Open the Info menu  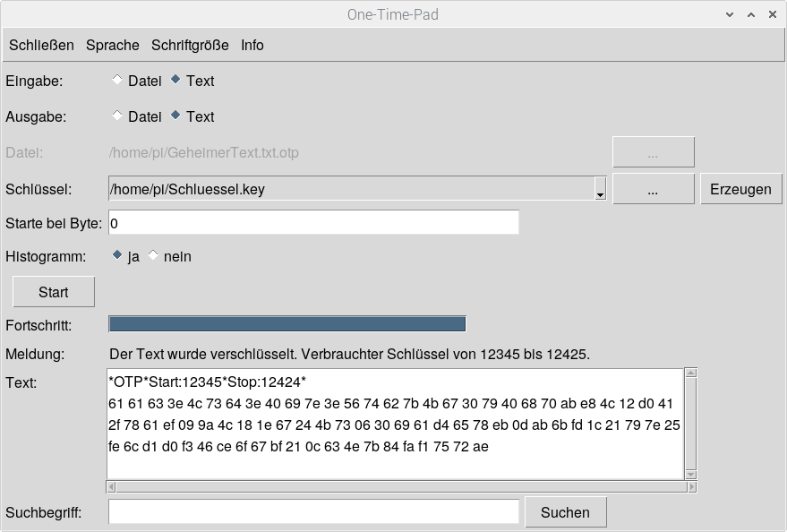tap(252, 45)
